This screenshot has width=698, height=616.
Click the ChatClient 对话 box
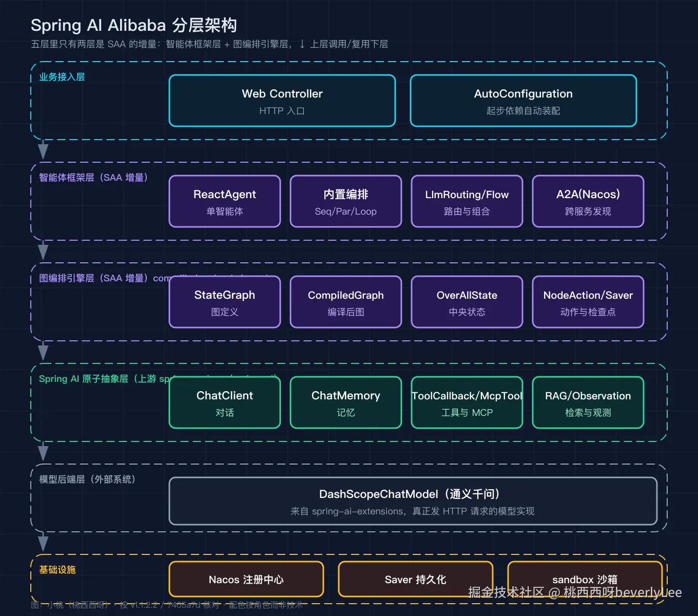(x=225, y=402)
